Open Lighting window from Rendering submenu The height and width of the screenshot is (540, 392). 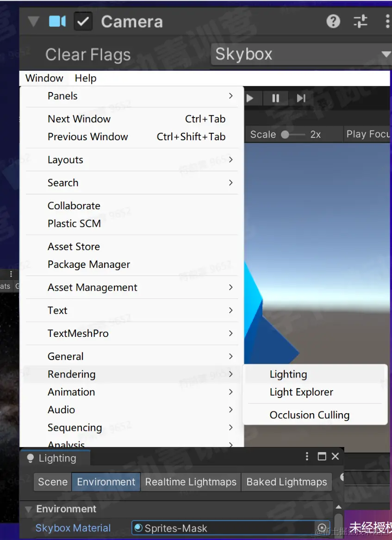pyautogui.click(x=315, y=374)
